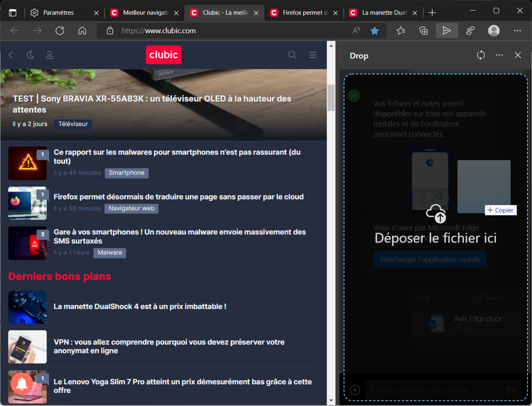Click the DualShock controller thumbnail
This screenshot has height=406, width=532.
coord(27,307)
